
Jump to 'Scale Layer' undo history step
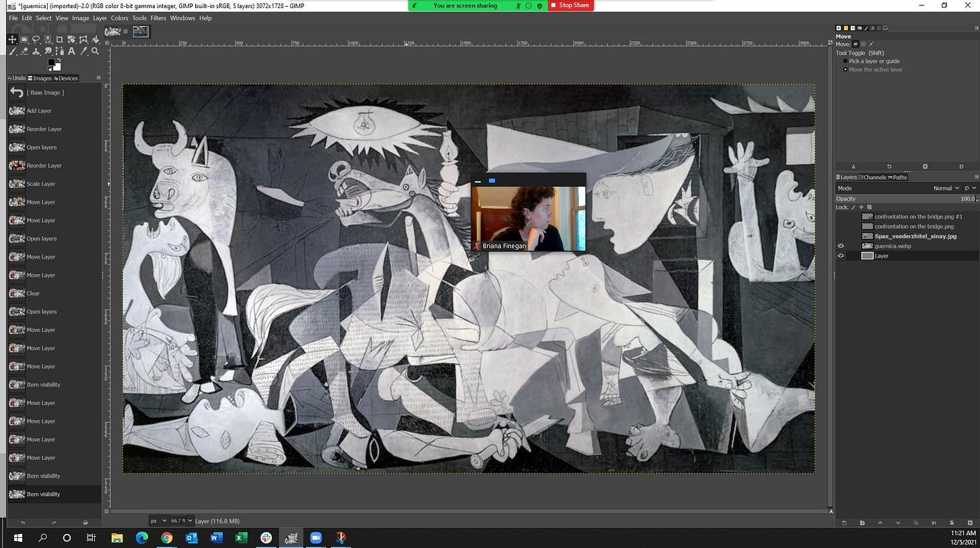point(55,184)
